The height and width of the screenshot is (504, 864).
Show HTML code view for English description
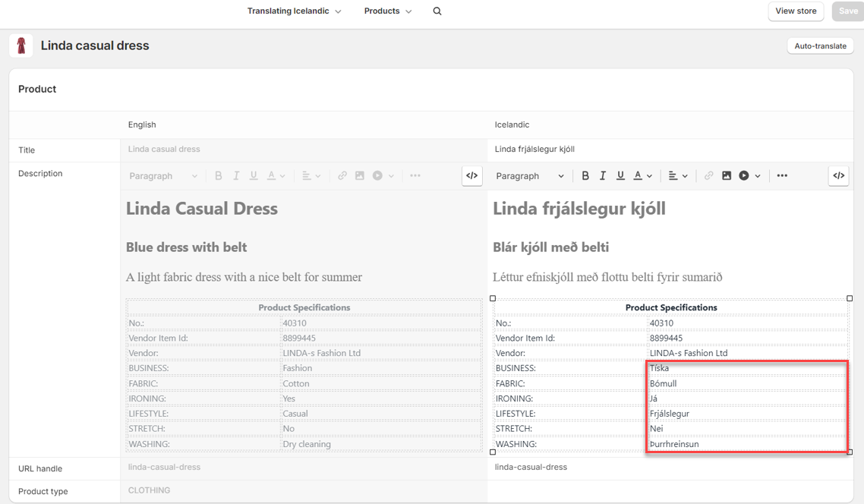coord(471,176)
